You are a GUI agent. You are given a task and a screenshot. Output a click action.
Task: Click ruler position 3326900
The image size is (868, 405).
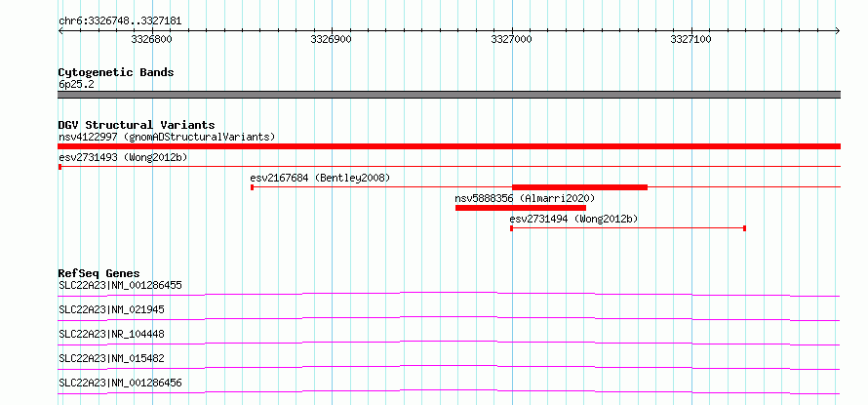[331, 40]
